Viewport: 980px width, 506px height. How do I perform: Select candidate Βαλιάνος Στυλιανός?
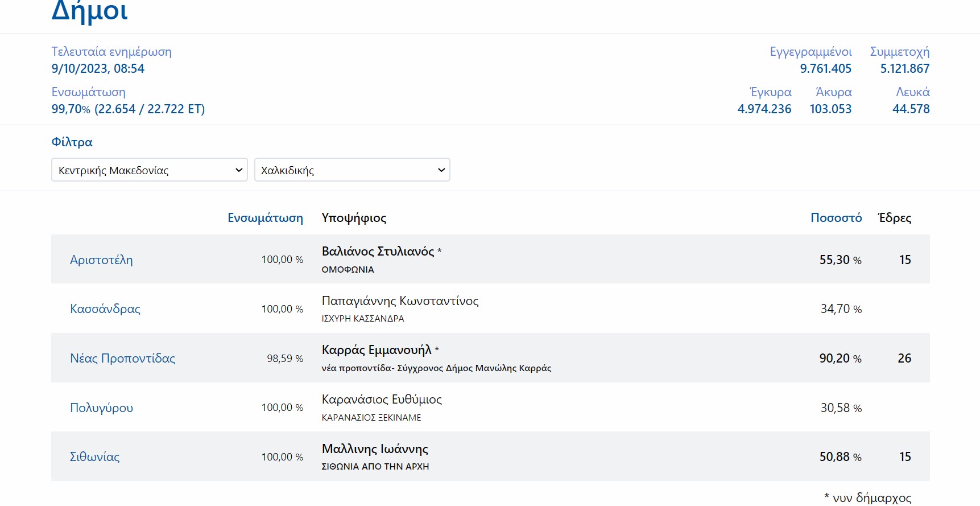[378, 252]
